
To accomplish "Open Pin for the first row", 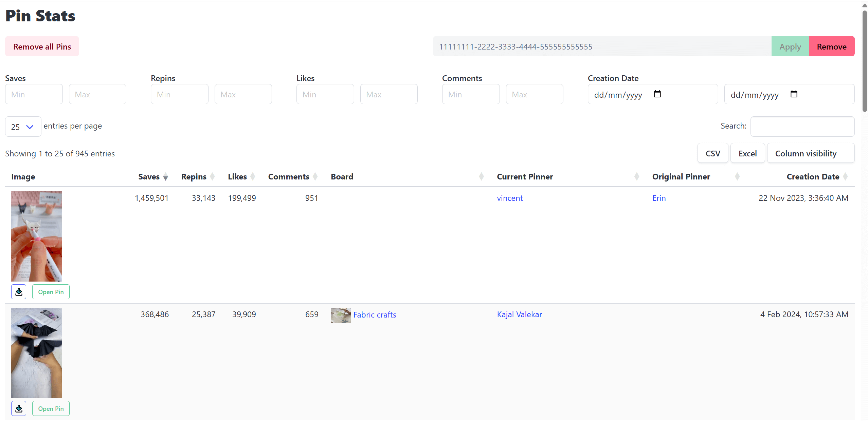I will click(51, 292).
